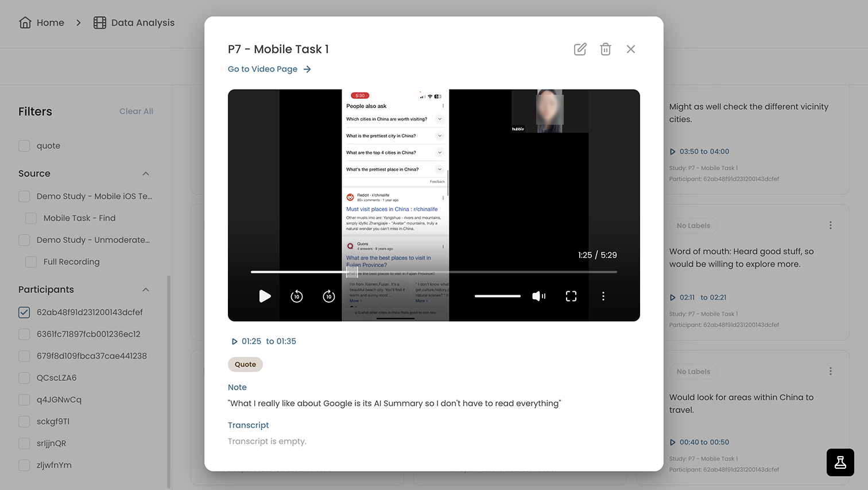
Task: Check participant sckgf9TI
Action: (x=24, y=422)
